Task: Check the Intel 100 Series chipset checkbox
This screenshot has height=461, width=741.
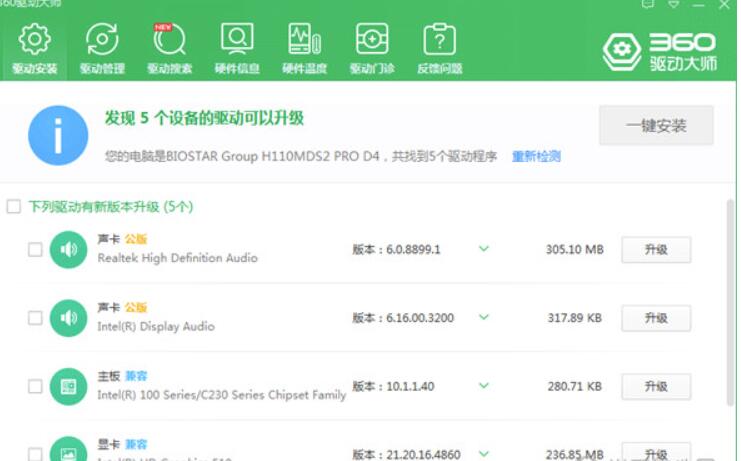Action: (x=35, y=386)
